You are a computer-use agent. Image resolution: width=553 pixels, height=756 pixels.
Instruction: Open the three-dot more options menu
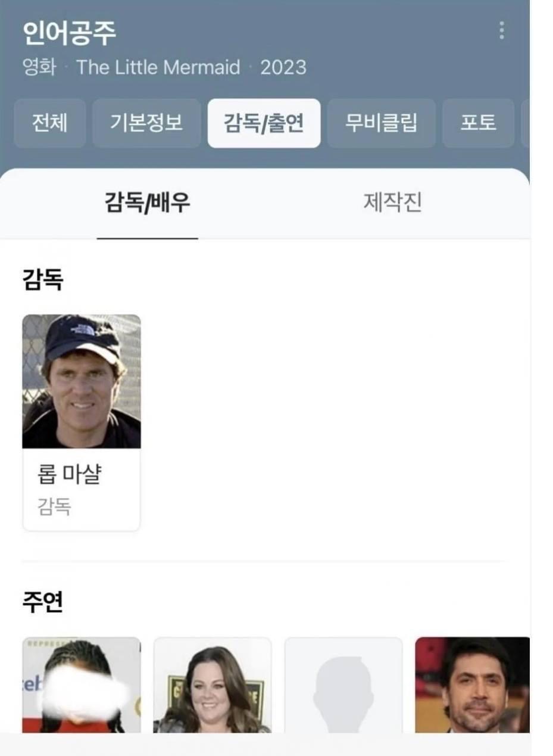tap(502, 30)
